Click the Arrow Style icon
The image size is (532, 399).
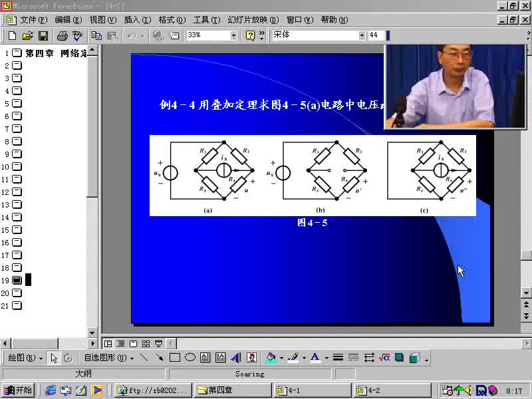(x=369, y=357)
